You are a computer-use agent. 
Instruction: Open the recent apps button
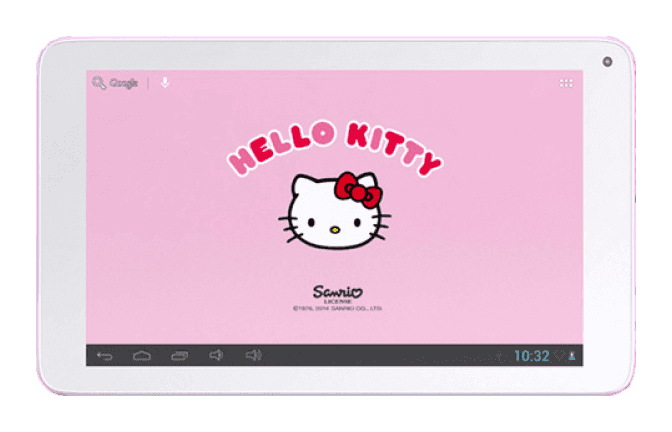click(180, 356)
